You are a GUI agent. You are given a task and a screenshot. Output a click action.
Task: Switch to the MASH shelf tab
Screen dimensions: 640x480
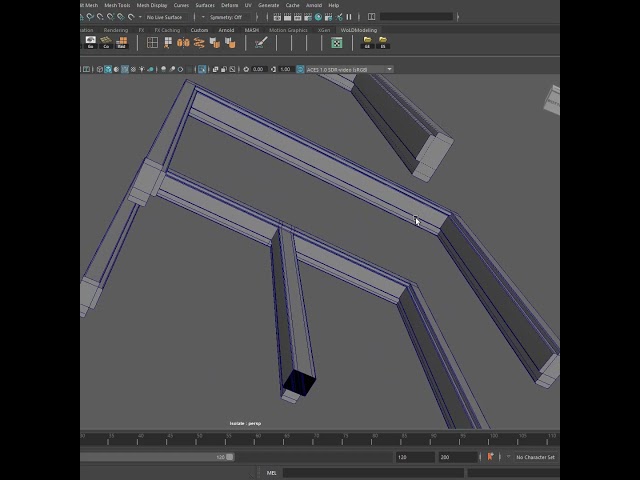click(x=251, y=30)
